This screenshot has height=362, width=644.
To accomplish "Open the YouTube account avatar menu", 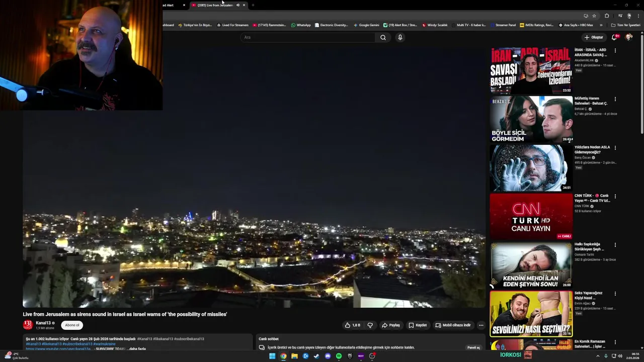I will [629, 37].
